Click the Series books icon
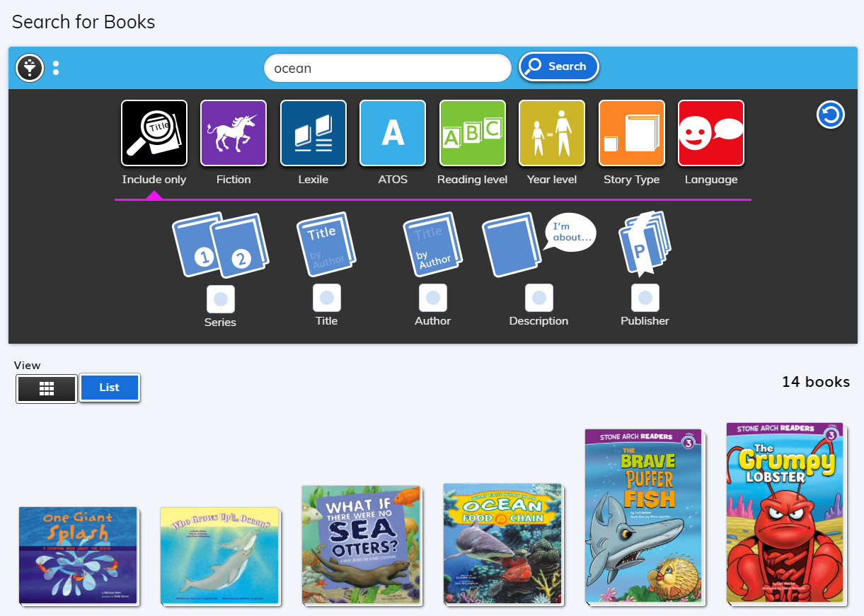Screen dimensions: 864x616 (x=221, y=245)
